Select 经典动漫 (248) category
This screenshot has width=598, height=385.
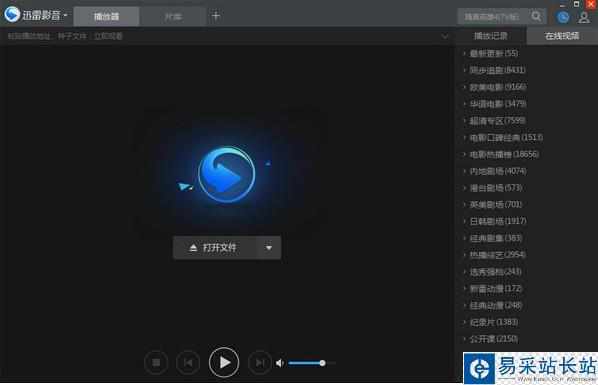pos(496,305)
